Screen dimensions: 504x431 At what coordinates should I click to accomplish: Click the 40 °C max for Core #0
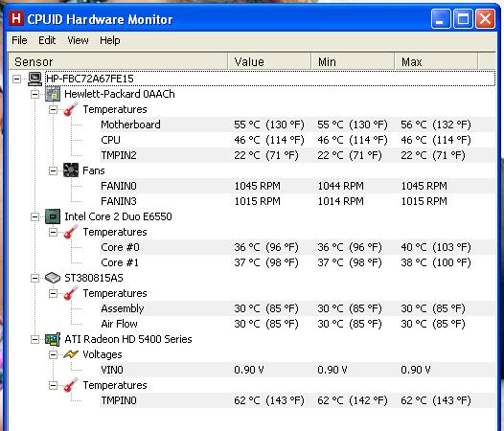[x=436, y=247]
